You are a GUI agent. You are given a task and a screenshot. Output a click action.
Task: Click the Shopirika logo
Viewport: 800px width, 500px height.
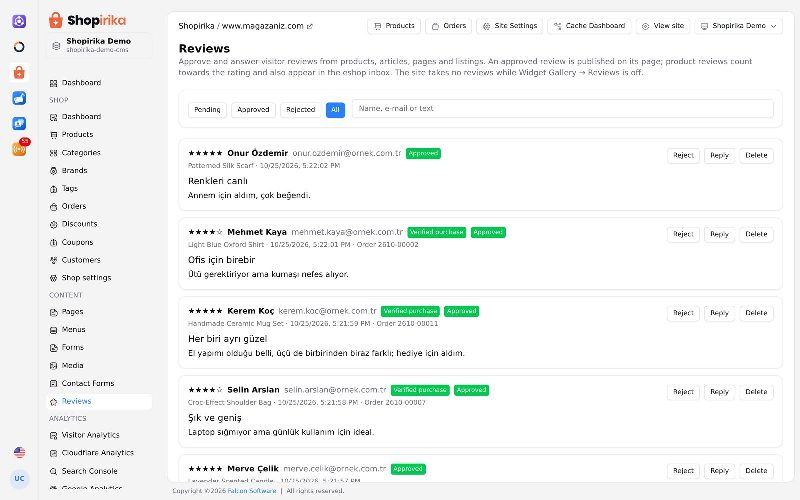click(x=87, y=20)
